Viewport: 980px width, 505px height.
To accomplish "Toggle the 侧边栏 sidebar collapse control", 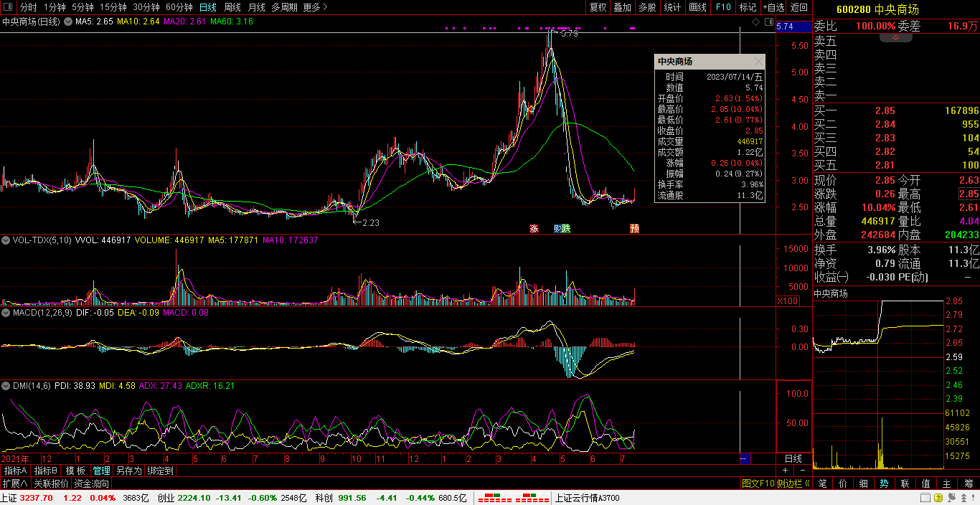I will tap(793, 483).
